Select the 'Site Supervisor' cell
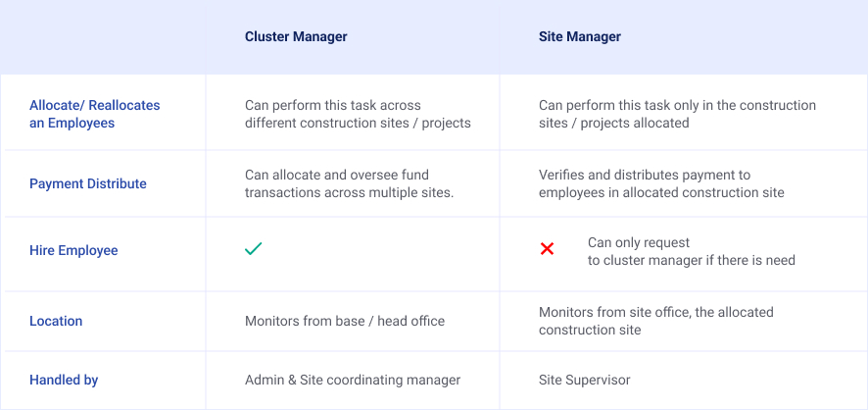 585,380
